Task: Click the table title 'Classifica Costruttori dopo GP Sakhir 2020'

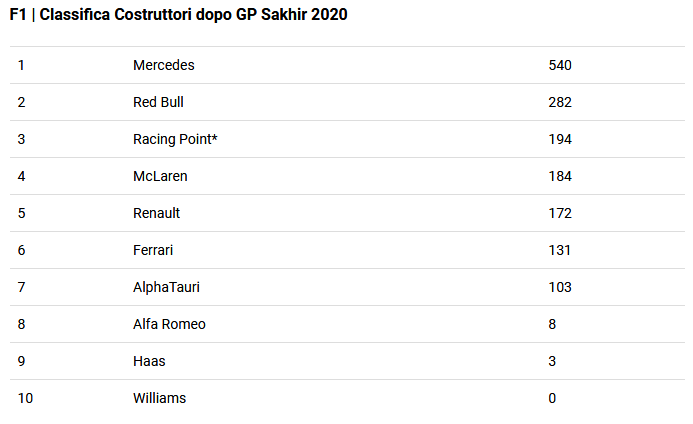Action: click(194, 15)
